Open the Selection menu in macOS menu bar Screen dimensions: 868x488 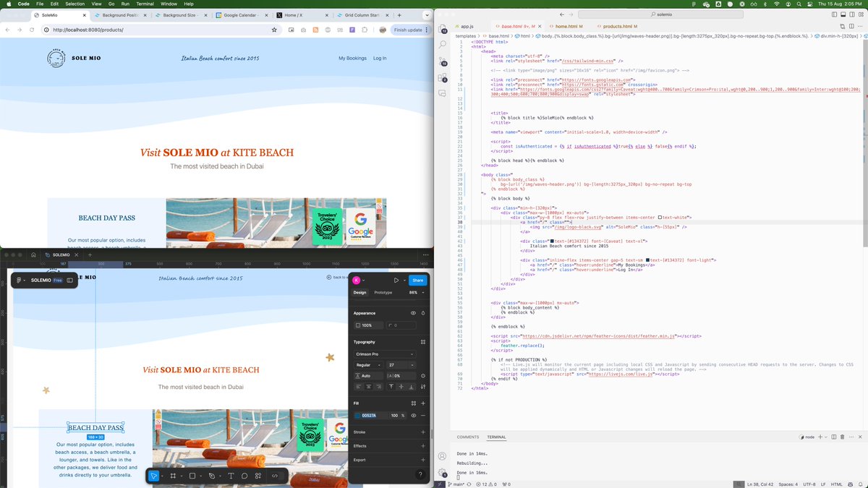click(75, 4)
